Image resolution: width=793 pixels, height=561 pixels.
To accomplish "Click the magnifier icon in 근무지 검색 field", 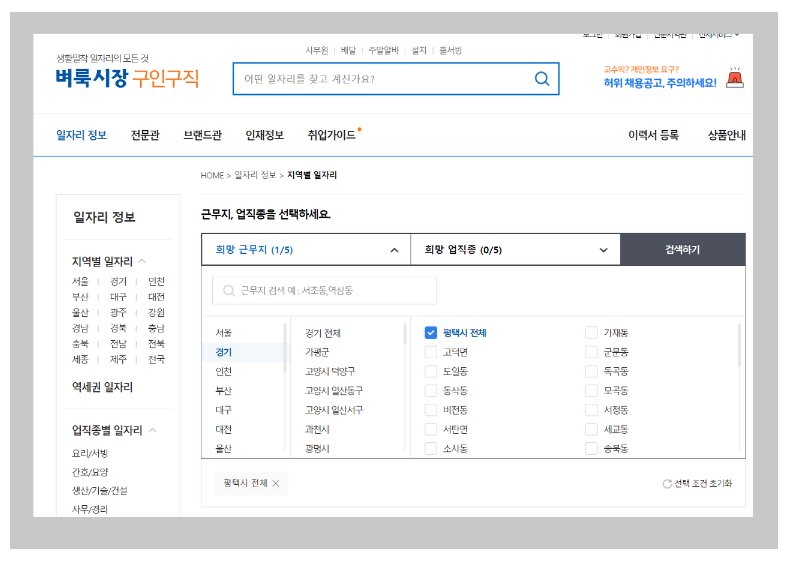I will click(x=229, y=291).
